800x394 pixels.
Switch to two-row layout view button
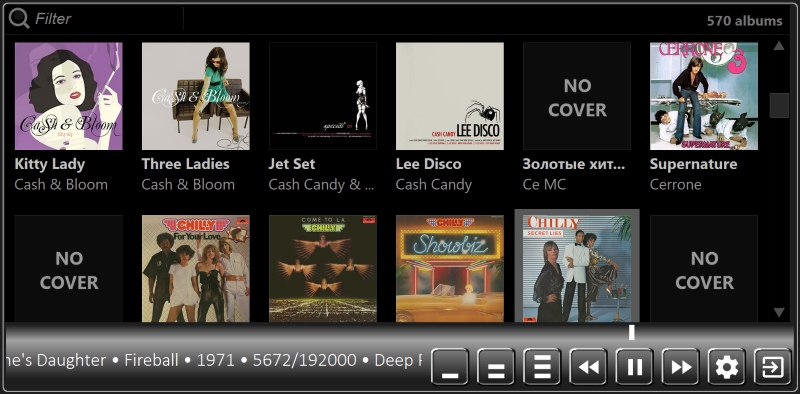point(495,366)
